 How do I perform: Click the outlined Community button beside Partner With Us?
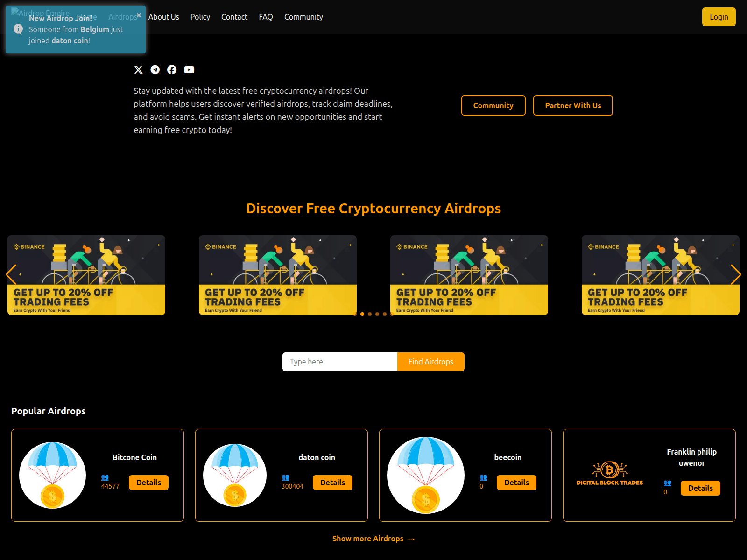click(x=493, y=105)
